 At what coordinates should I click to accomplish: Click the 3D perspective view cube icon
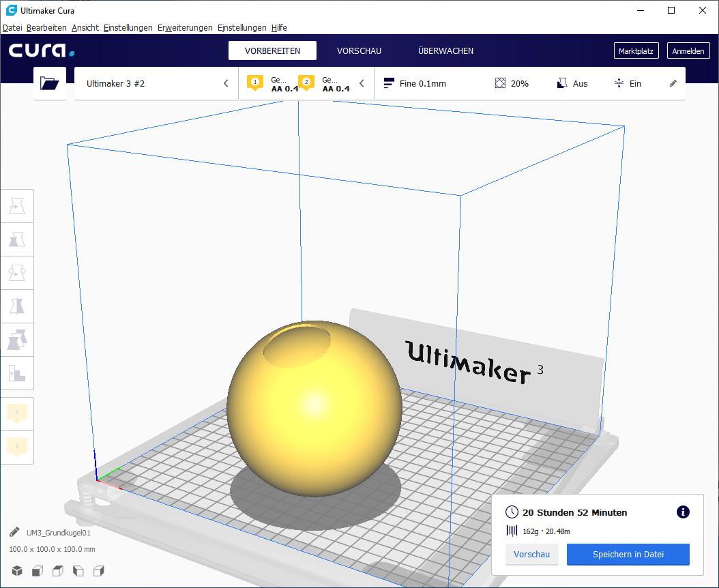[17, 570]
